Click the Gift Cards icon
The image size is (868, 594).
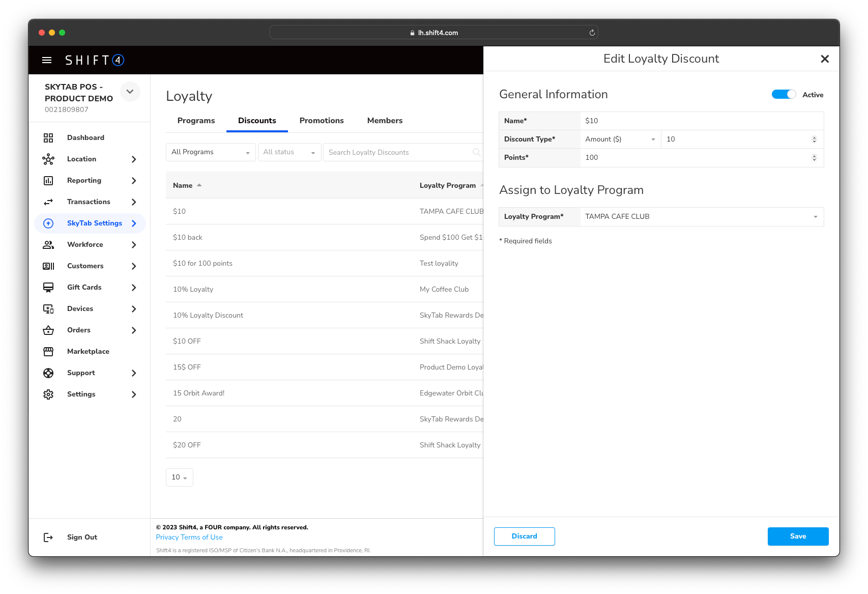[48, 288]
